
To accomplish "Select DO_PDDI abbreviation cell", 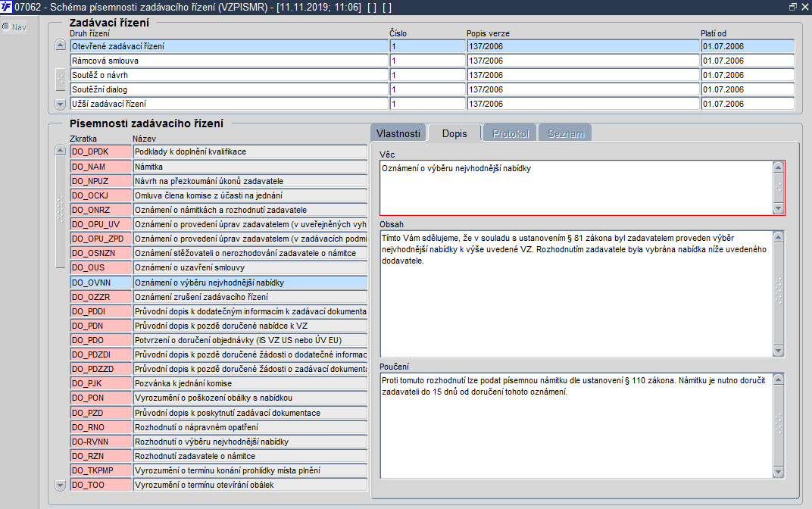I will tap(101, 311).
